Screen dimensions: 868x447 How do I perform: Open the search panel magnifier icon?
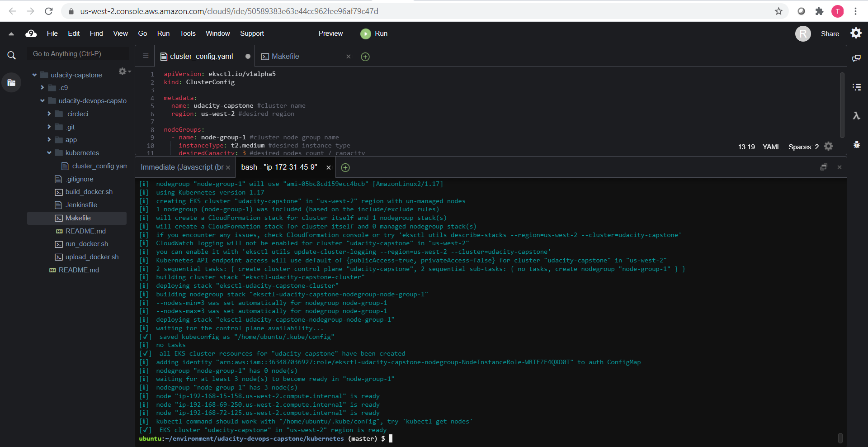pos(12,55)
